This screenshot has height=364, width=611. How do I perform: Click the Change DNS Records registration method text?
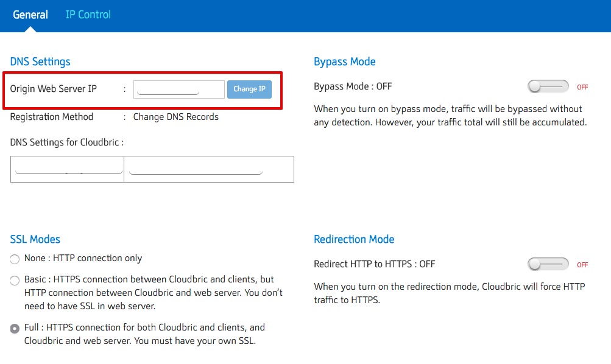tap(175, 117)
